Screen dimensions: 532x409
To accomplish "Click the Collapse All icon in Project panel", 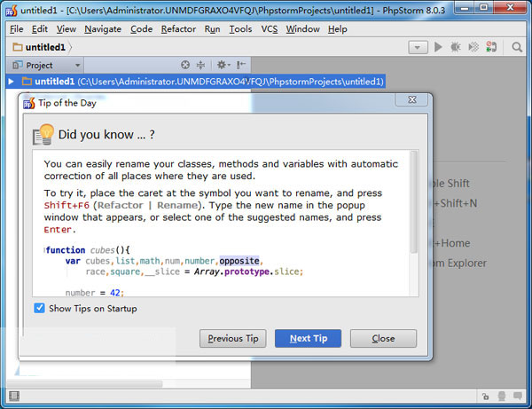I will (201, 65).
